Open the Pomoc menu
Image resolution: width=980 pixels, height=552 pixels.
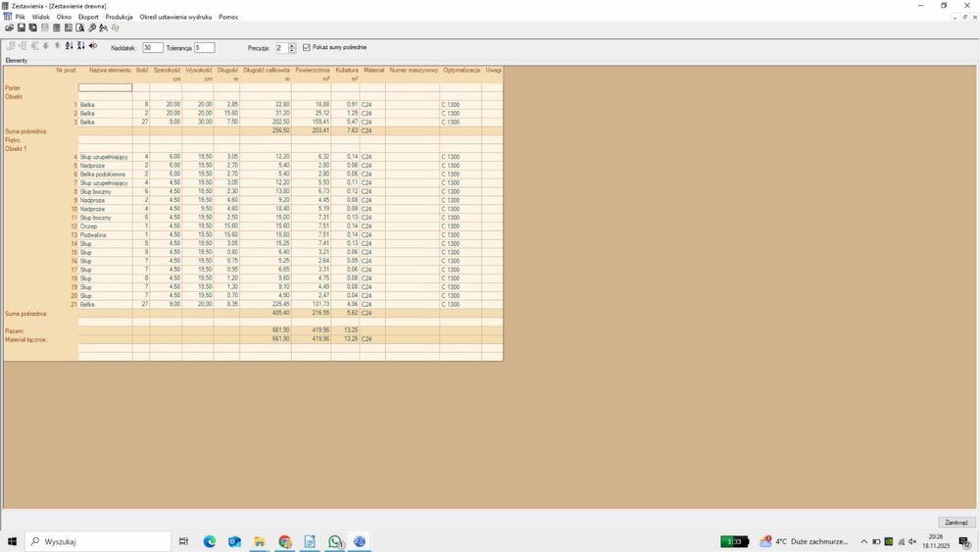tap(228, 17)
